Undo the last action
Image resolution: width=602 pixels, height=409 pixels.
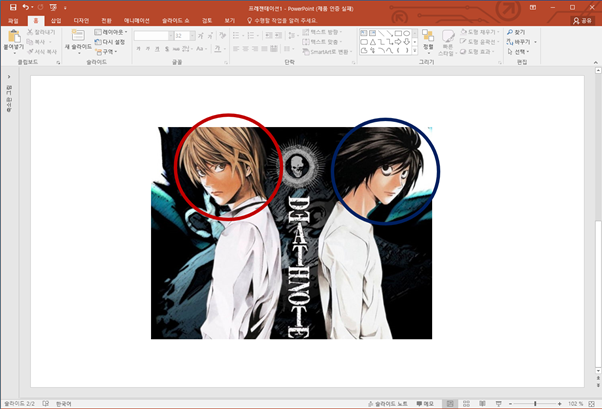click(x=25, y=7)
